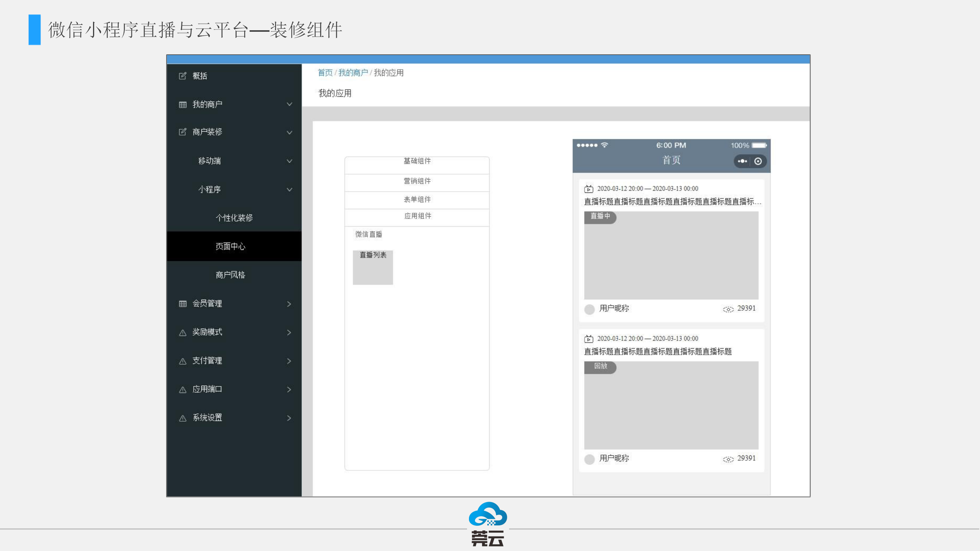Switch to 表单组件 section
Screen dimensions: 980x551
pyautogui.click(x=417, y=200)
